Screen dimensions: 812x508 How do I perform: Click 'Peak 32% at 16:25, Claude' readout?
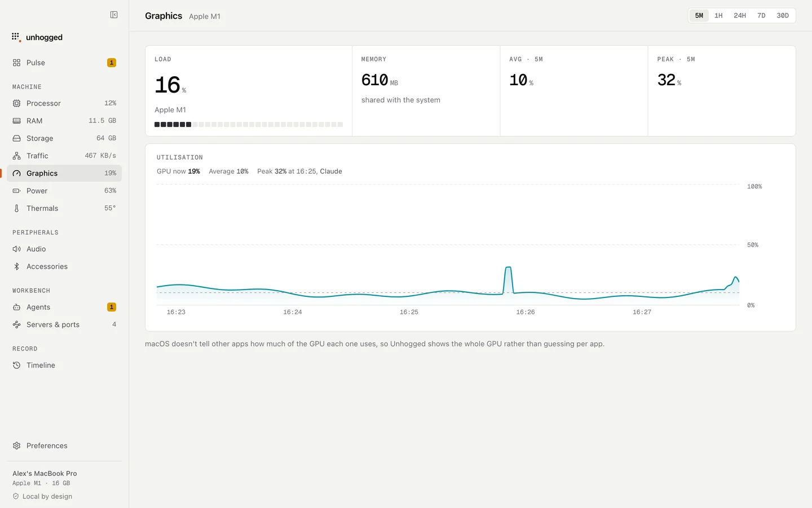tap(299, 171)
